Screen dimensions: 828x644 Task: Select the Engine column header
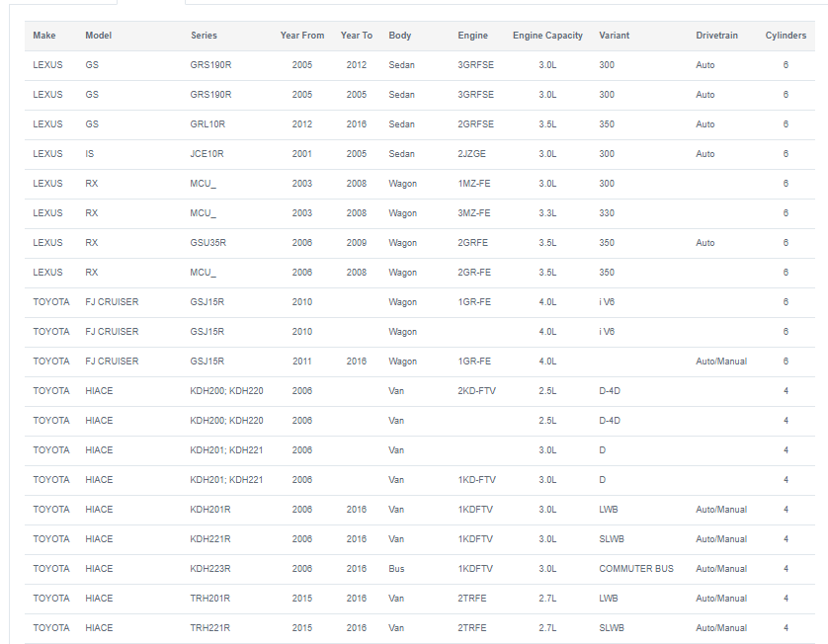click(x=472, y=36)
